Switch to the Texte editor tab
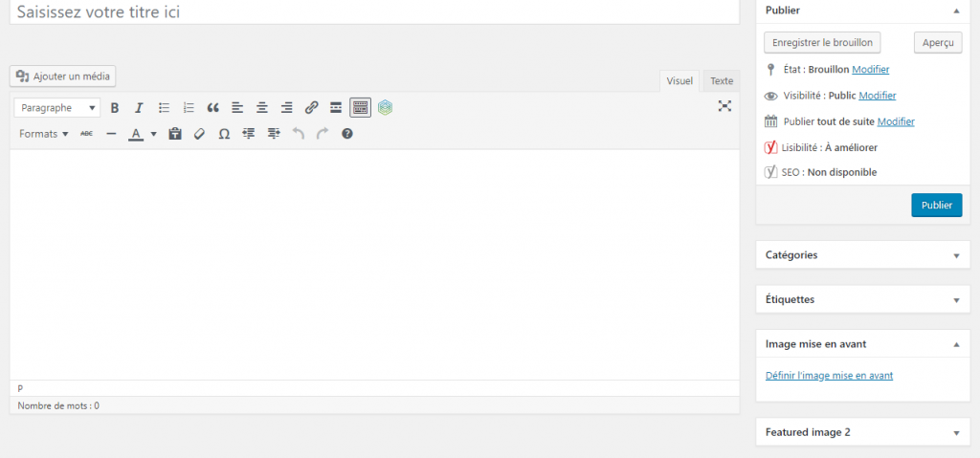980x458 pixels. tap(722, 80)
